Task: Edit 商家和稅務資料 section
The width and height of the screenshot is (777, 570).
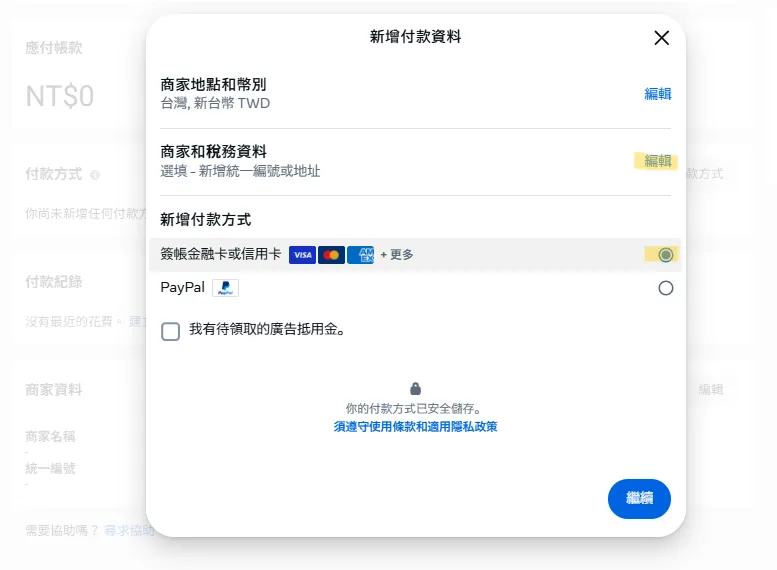Action: (657, 161)
